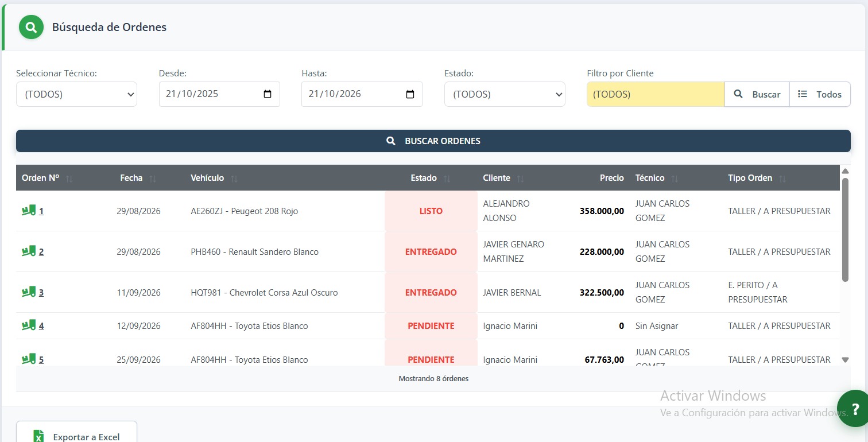
Task: Click the order icon next to order 1
Action: (29, 211)
